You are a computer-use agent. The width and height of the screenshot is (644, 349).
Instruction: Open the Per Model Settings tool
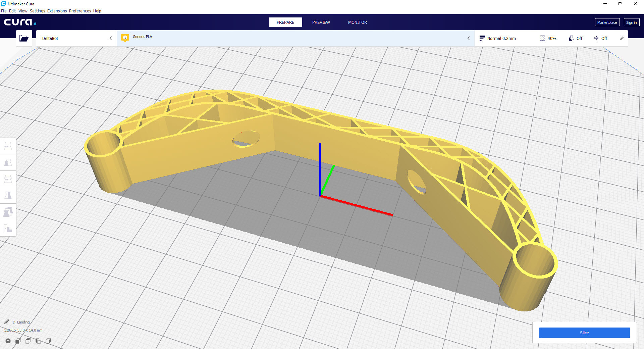click(x=8, y=212)
